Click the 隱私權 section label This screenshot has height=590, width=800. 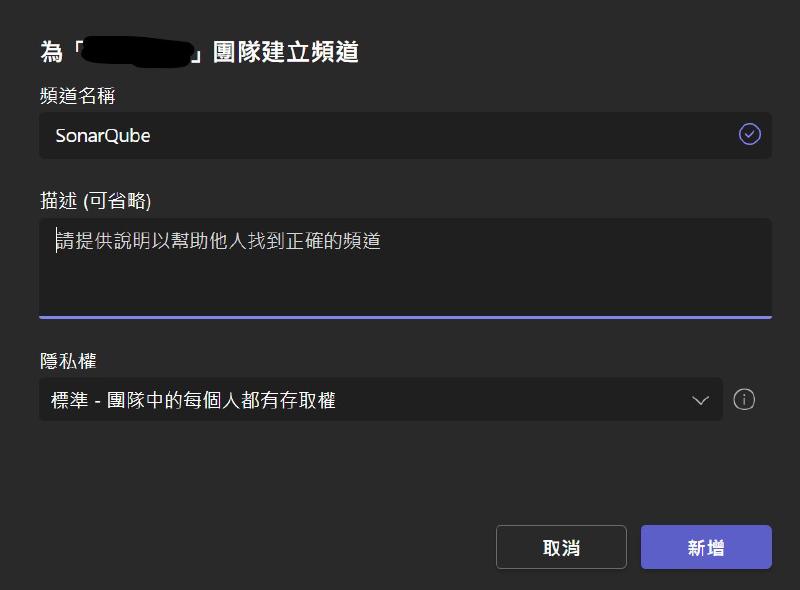(x=68, y=361)
